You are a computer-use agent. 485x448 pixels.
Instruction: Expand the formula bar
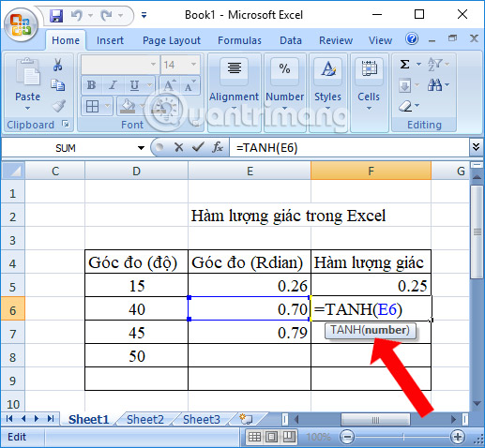pos(476,147)
